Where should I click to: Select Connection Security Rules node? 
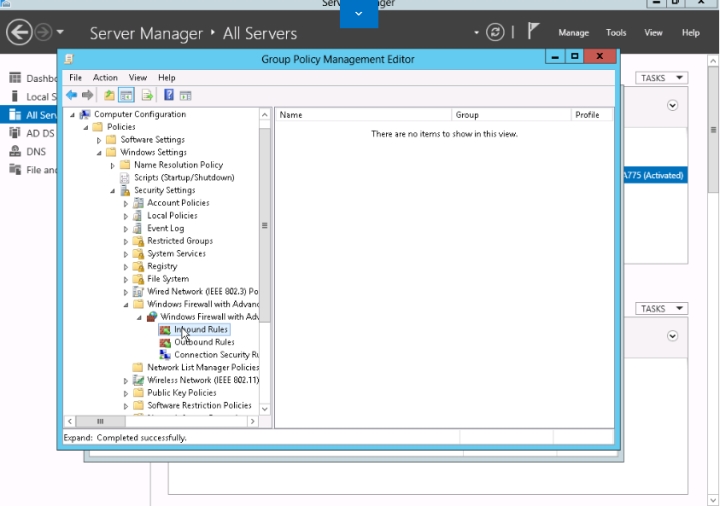tap(216, 355)
